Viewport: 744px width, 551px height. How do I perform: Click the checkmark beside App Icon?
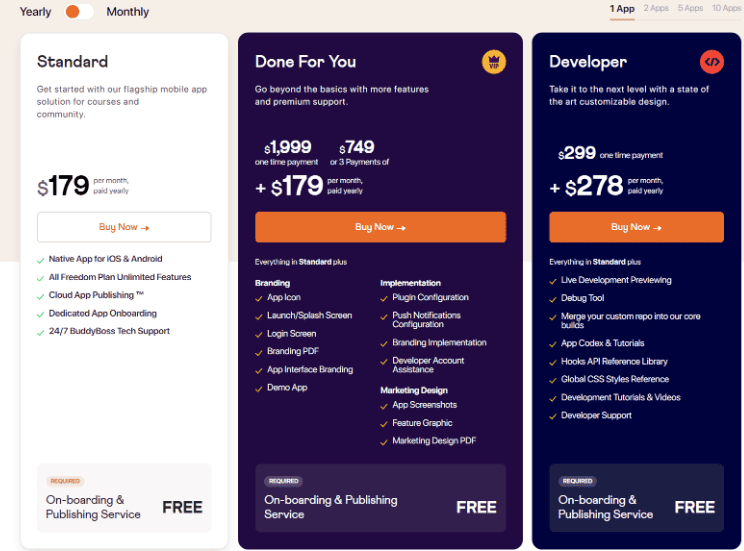(x=260, y=298)
